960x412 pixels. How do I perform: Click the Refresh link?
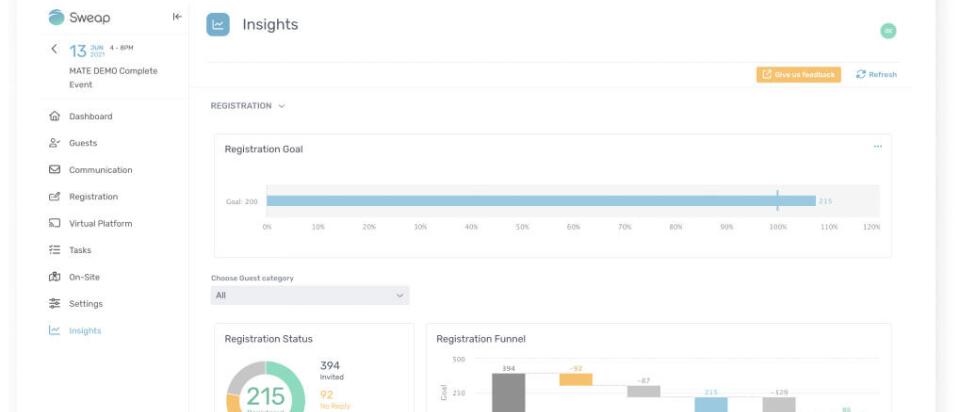tap(877, 75)
